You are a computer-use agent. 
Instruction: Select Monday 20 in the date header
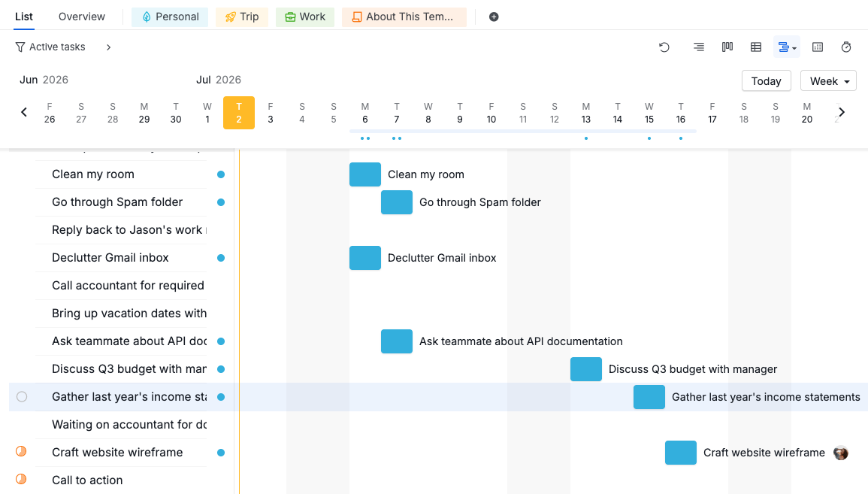click(x=806, y=113)
